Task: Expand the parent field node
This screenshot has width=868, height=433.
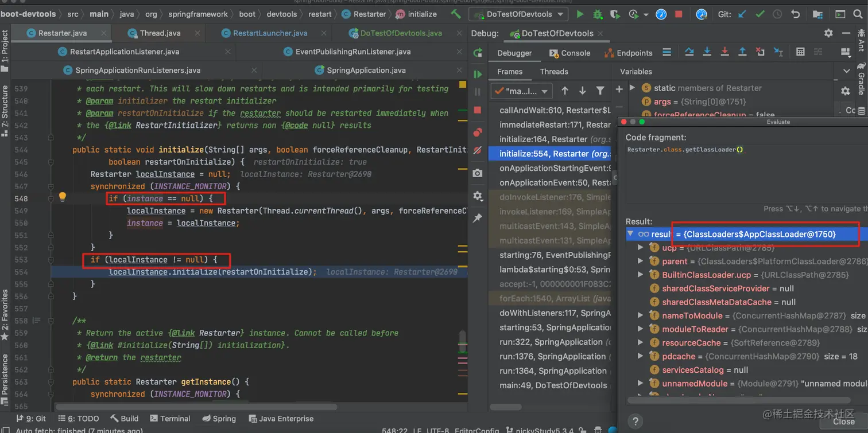Action: click(641, 261)
